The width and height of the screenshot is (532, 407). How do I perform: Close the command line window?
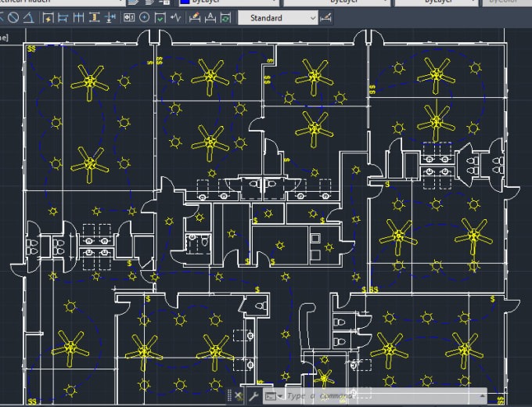pos(239,395)
